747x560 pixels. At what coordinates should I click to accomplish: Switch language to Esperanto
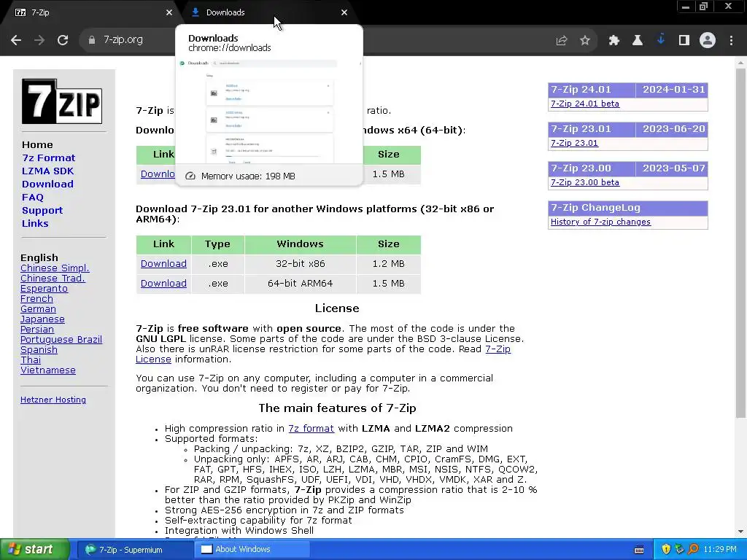tap(44, 289)
